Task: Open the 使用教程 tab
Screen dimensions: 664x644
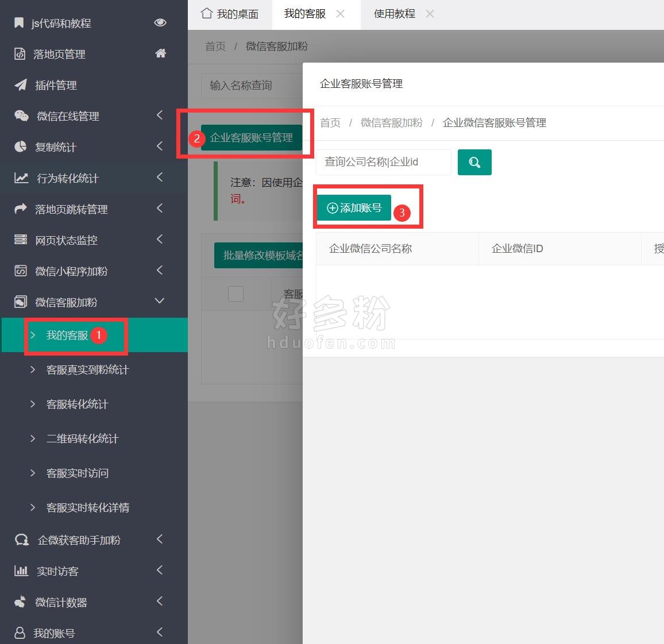Action: [x=394, y=14]
